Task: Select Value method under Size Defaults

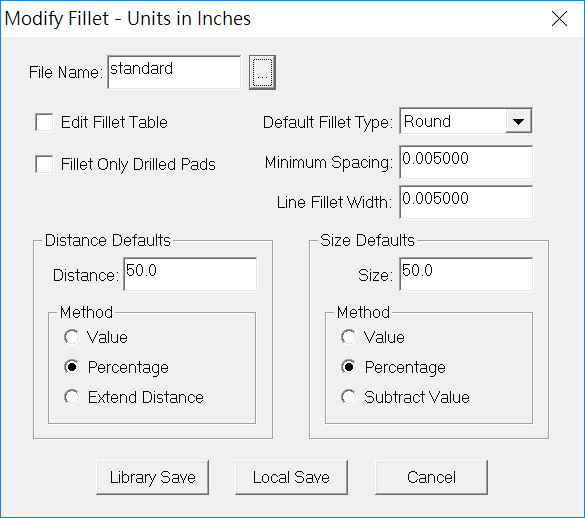Action: tap(348, 337)
